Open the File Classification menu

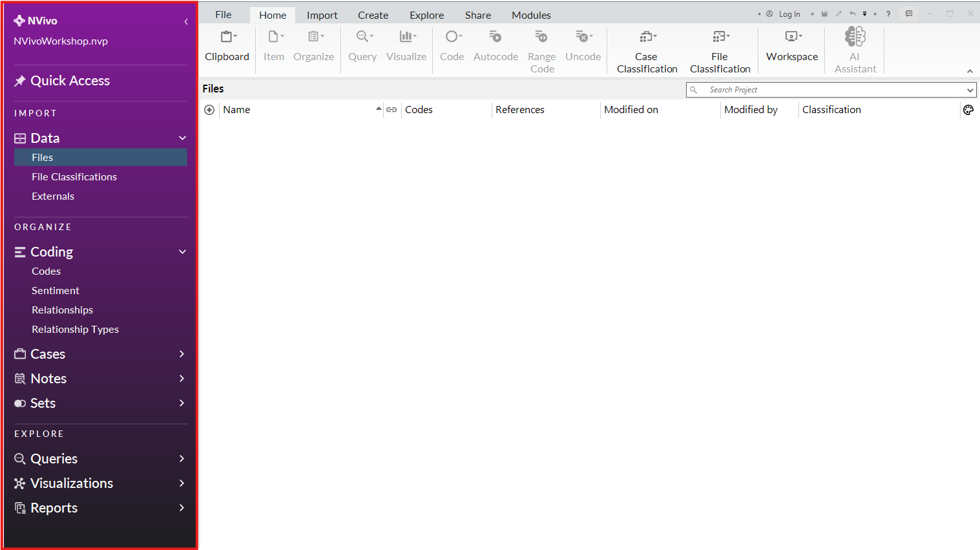click(720, 52)
